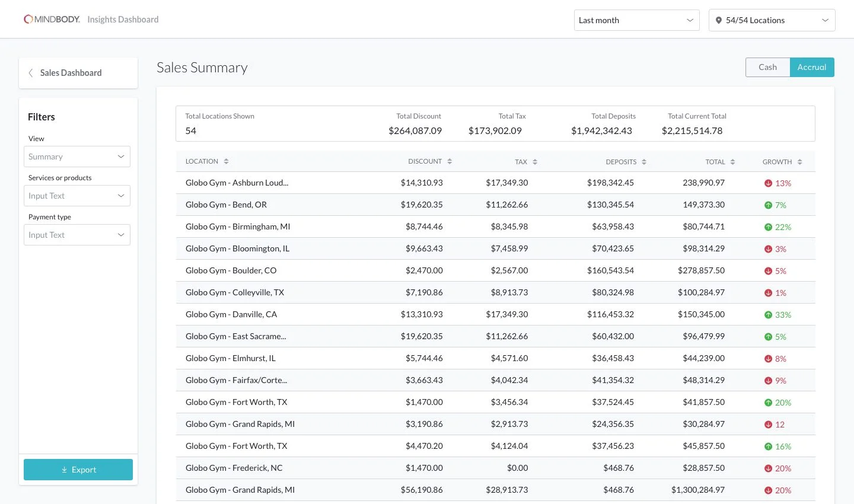Select Globo Gym - Bend, OR location

pos(226,205)
